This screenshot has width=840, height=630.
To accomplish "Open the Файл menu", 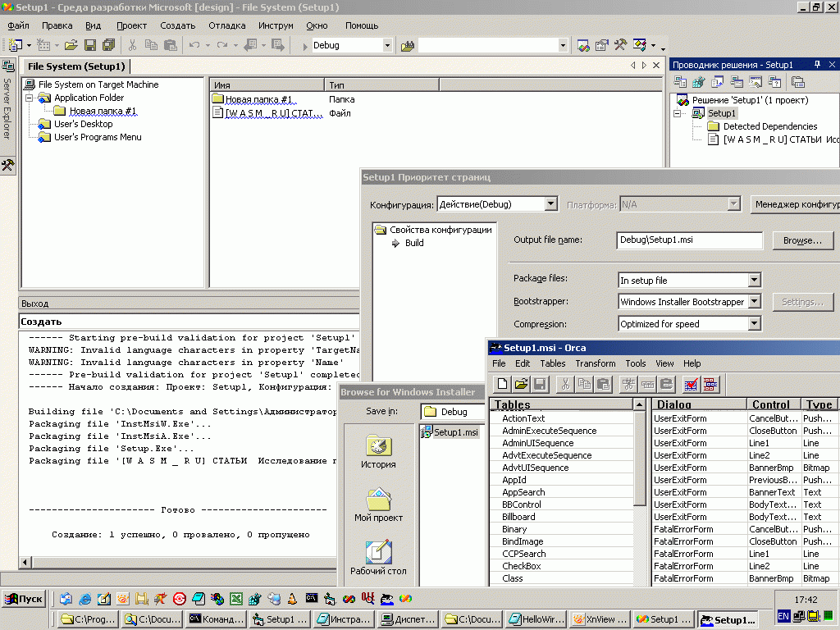I will click(18, 25).
